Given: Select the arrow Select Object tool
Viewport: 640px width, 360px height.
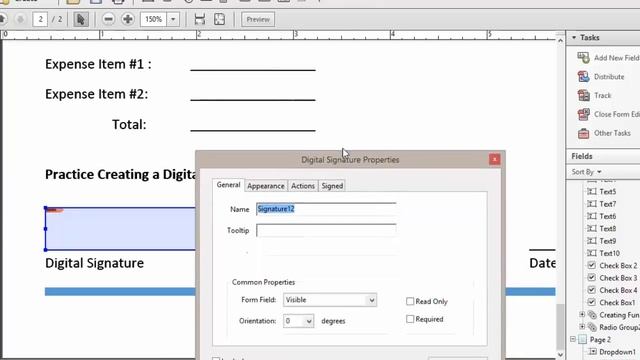Looking at the screenshot, I should coord(81,19).
